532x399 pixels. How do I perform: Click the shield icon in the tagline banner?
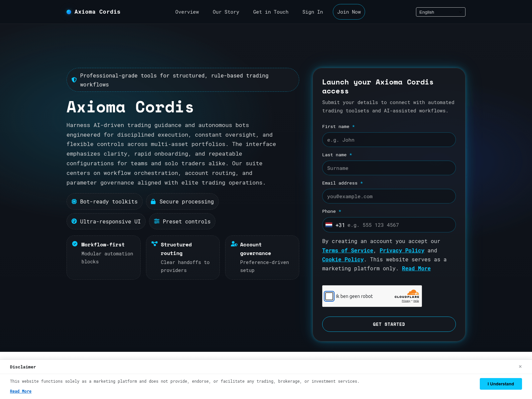coord(74,80)
